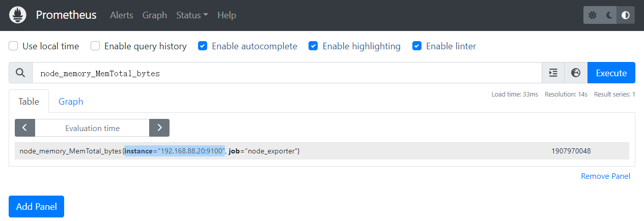Enable the Use local time checkbox
Screen dimensions: 644x221
click(14, 46)
